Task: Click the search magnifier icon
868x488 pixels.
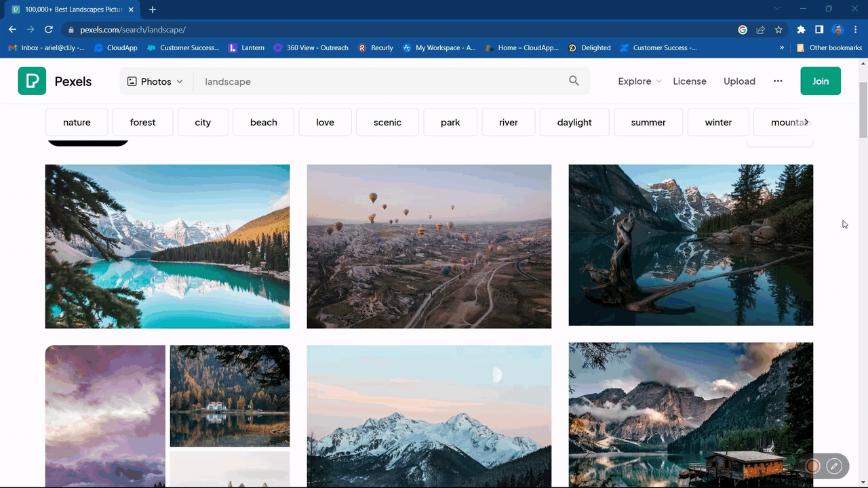Action: [x=574, y=81]
